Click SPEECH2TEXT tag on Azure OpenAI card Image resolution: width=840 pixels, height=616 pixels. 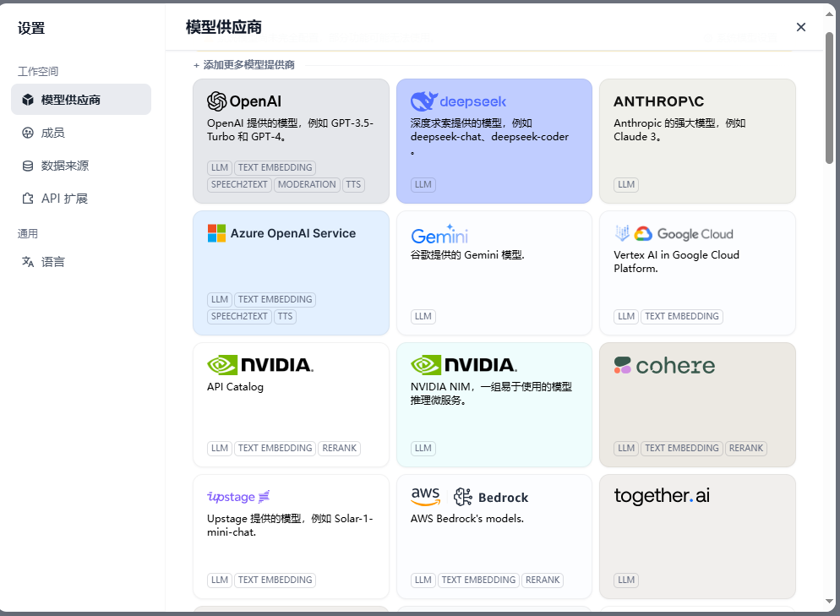point(239,317)
